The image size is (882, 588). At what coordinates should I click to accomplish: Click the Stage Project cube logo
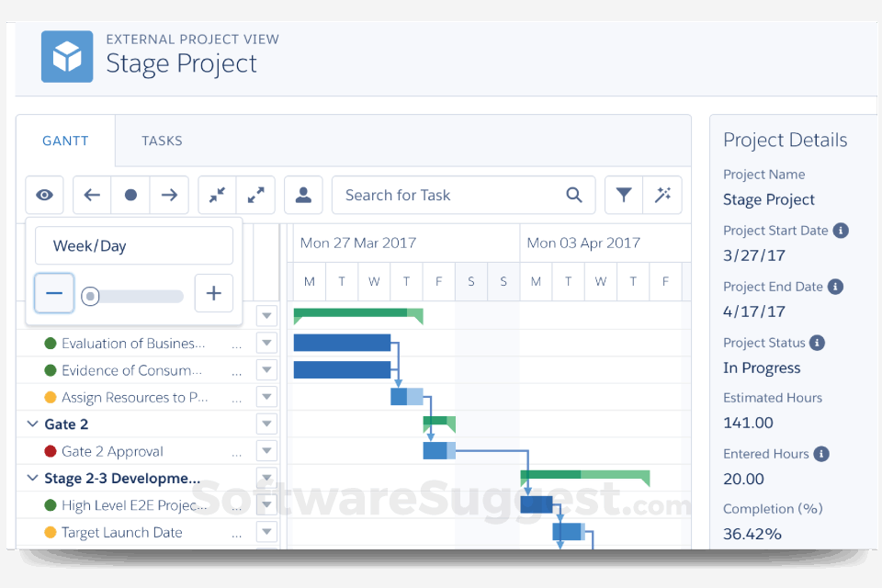pyautogui.click(x=67, y=56)
